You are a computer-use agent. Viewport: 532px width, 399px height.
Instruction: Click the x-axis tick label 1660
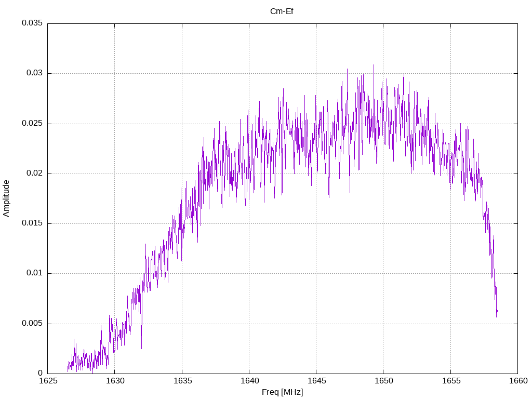pyautogui.click(x=518, y=381)
